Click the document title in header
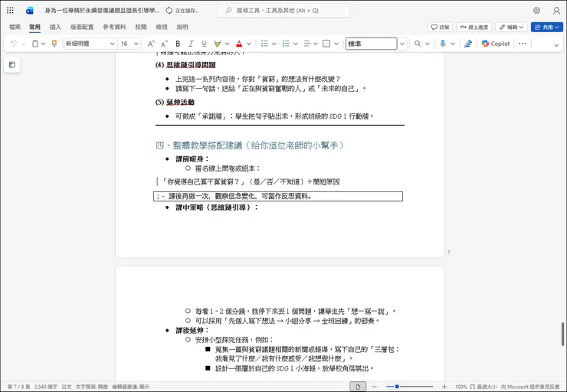567x392 pixels. (102, 11)
